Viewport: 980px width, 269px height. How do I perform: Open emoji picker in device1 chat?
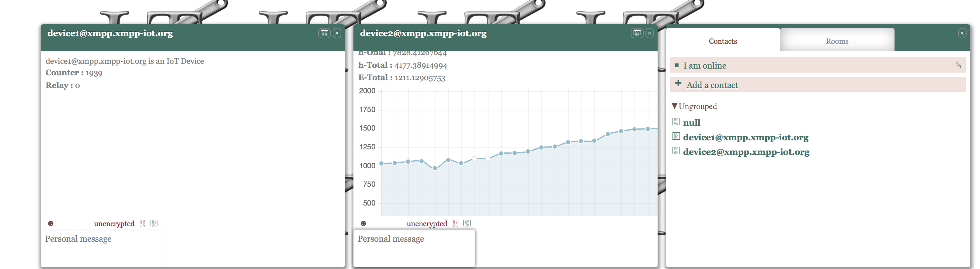(50, 223)
